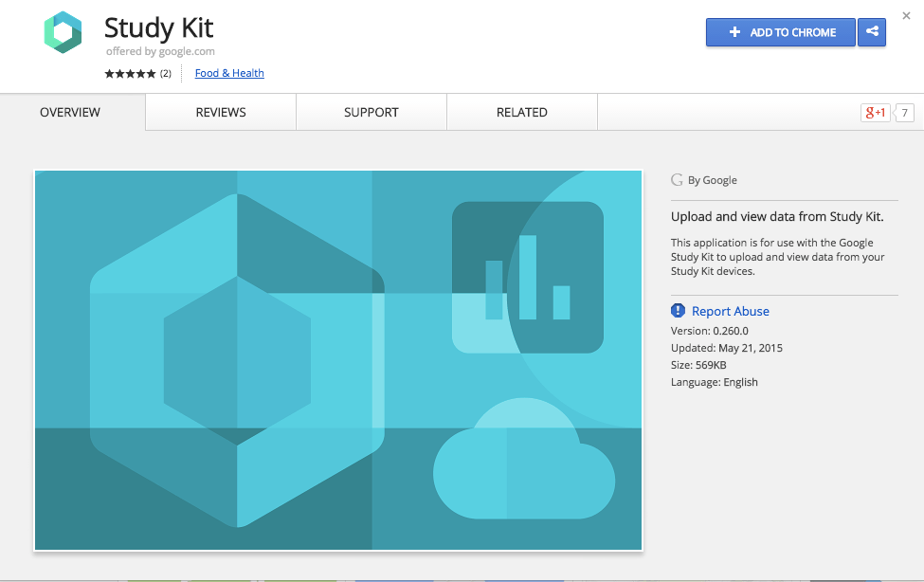This screenshot has width=924, height=582.
Task: Close the extension details overlay
Action: [x=906, y=15]
